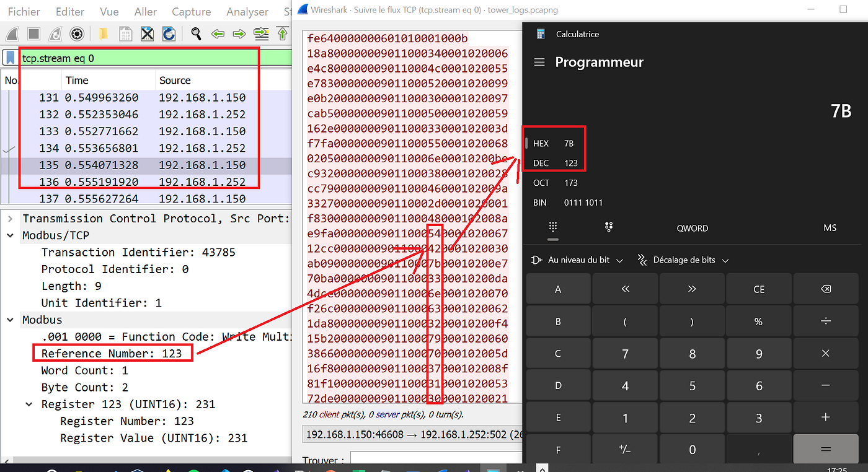
Task: Click hex digit F key
Action: 558,450
